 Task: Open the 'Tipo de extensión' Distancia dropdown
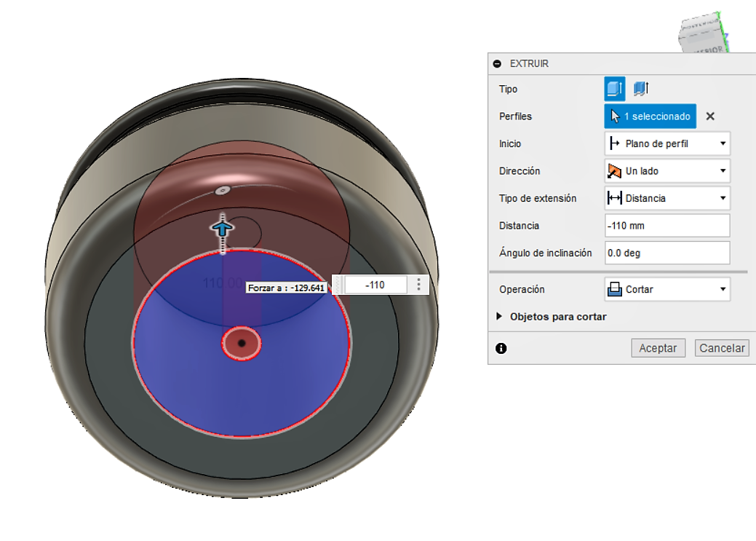tap(667, 198)
